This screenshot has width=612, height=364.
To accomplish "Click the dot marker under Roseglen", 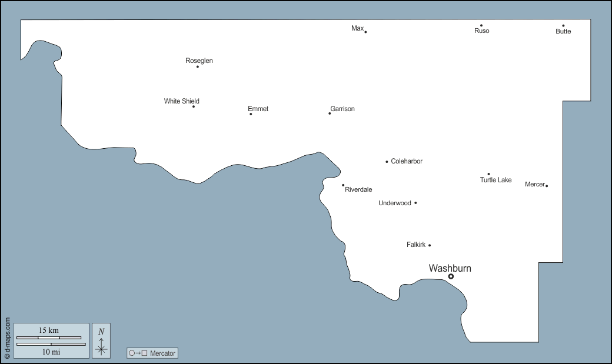I will [197, 66].
